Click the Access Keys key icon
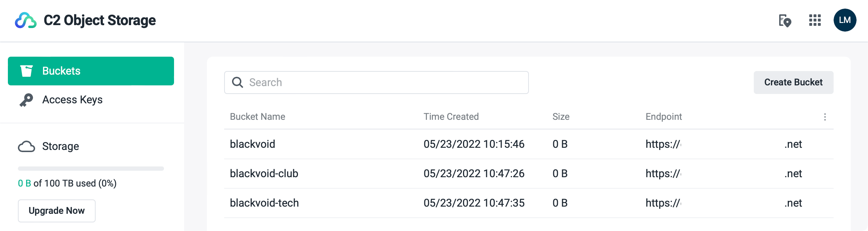This screenshot has height=231, width=868. point(26,100)
